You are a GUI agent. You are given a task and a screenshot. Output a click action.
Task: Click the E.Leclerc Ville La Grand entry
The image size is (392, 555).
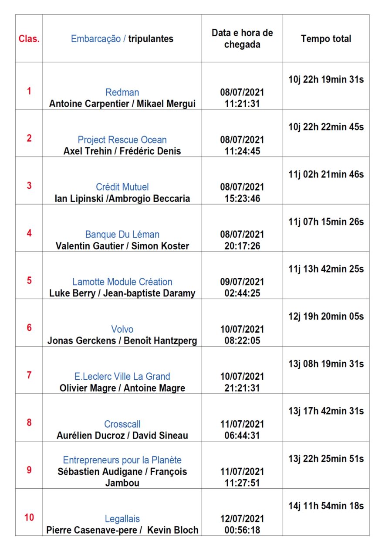coord(122,376)
